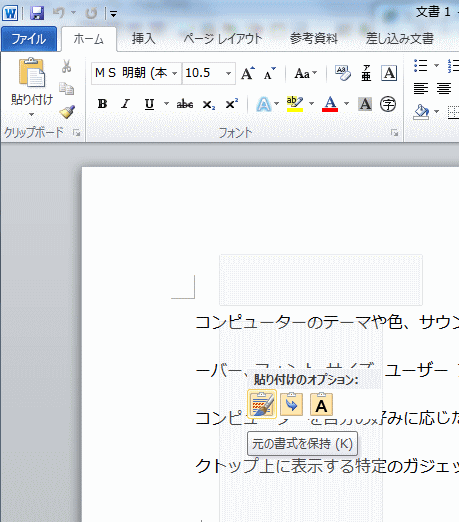Image resolution: width=459 pixels, height=522 pixels.
Task: Open the ファイル tab
Action: point(29,39)
